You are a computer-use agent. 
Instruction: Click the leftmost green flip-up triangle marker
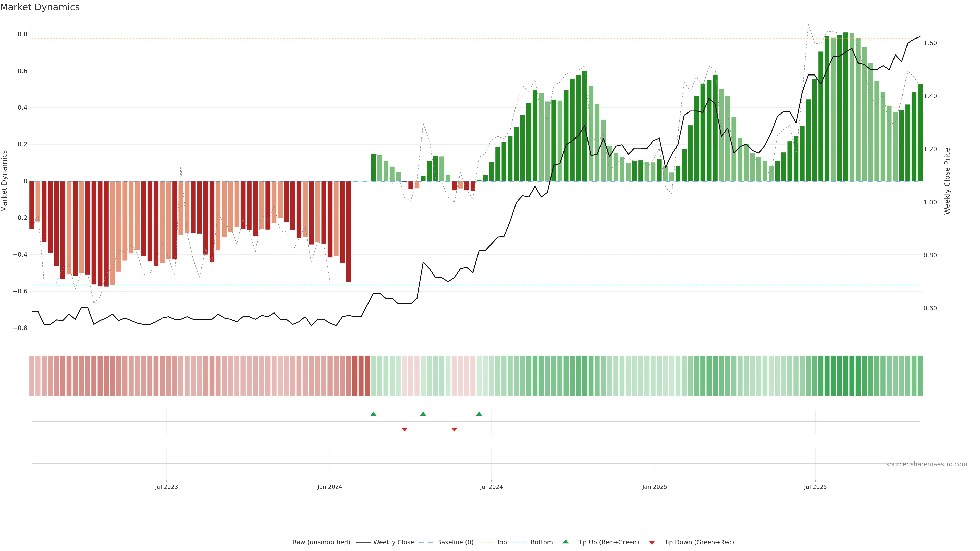click(373, 414)
